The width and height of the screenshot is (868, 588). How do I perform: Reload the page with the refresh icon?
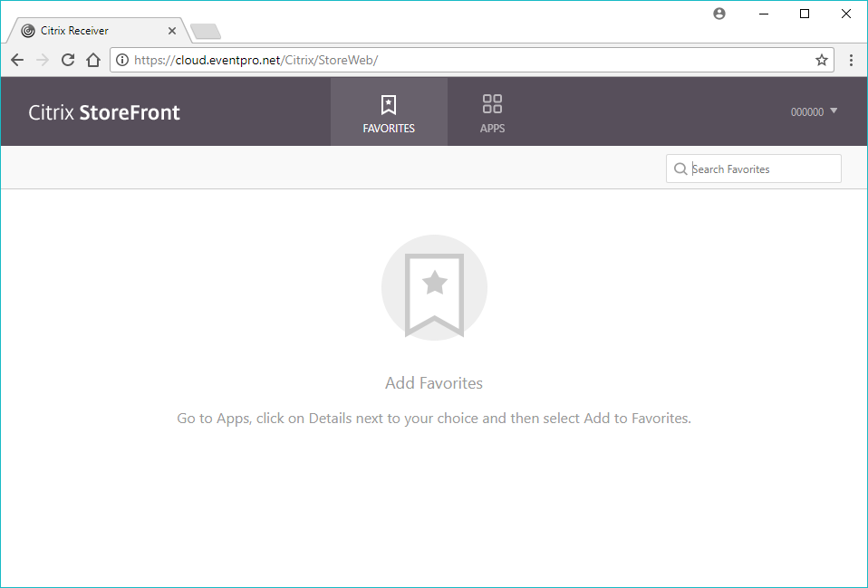(68, 60)
